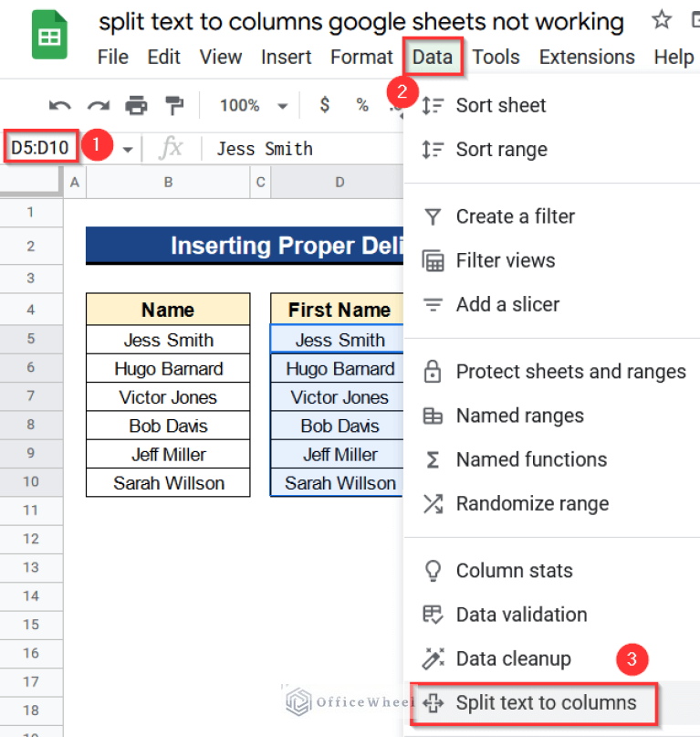
Task: Select Split text to columns
Action: 546,703
